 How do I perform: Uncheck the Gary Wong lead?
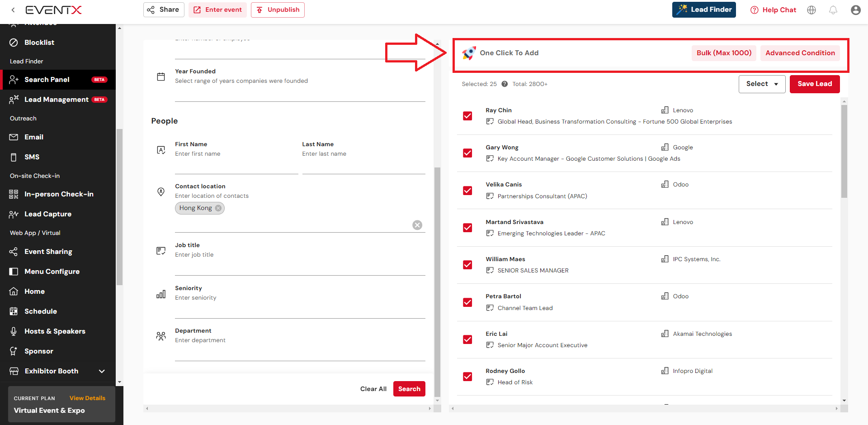(467, 153)
